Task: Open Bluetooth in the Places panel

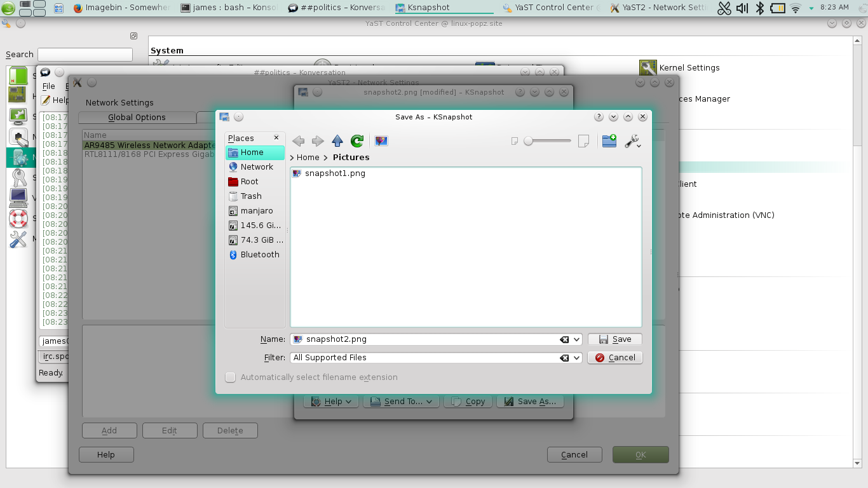Action: (x=255, y=255)
